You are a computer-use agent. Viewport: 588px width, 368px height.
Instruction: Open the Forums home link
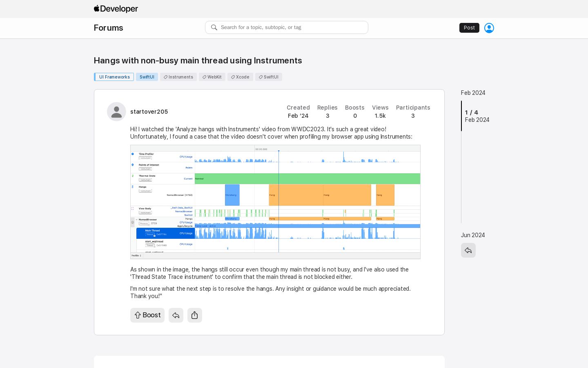[109, 28]
